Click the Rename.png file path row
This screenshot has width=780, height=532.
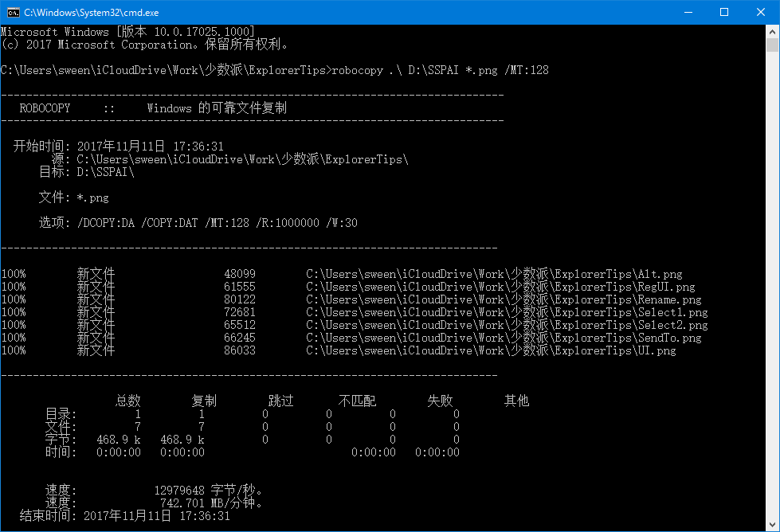click(504, 299)
